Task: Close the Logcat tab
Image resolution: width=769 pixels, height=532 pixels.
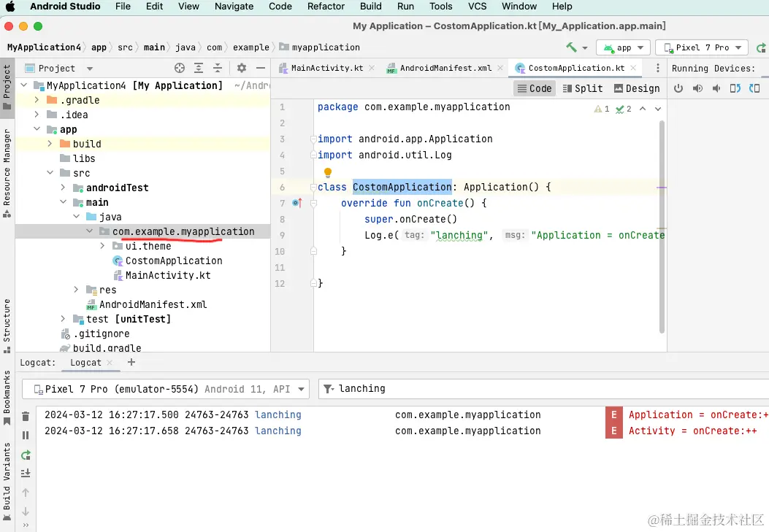Action: (110, 363)
